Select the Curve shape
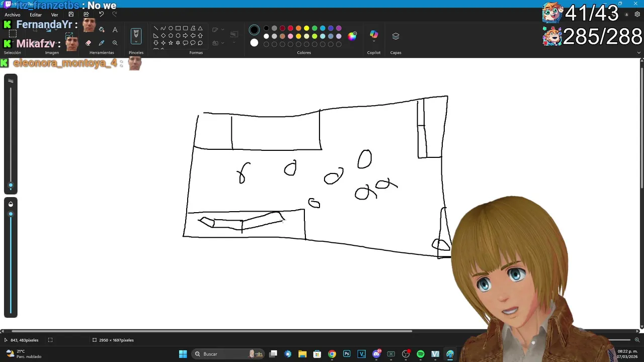Screen dimensions: 644x362 click(x=163, y=28)
